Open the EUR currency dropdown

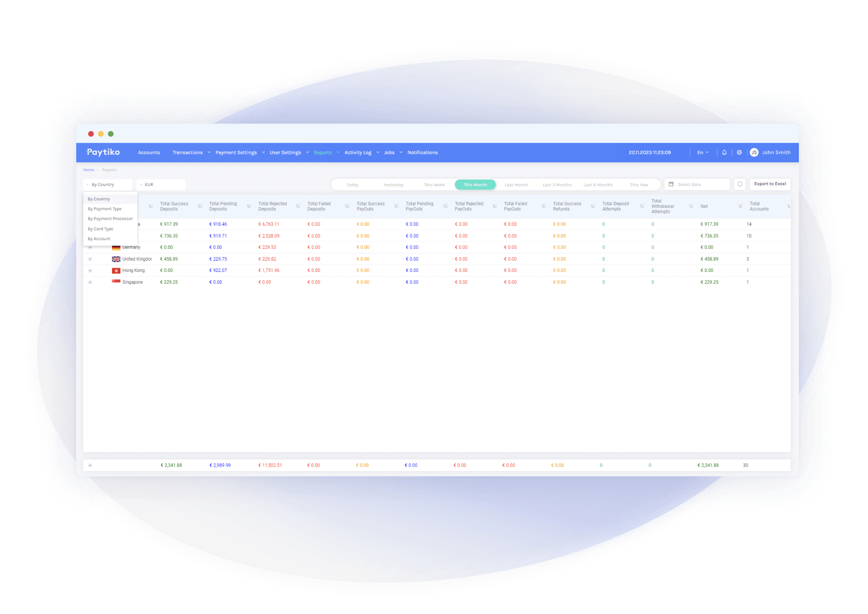[160, 184]
